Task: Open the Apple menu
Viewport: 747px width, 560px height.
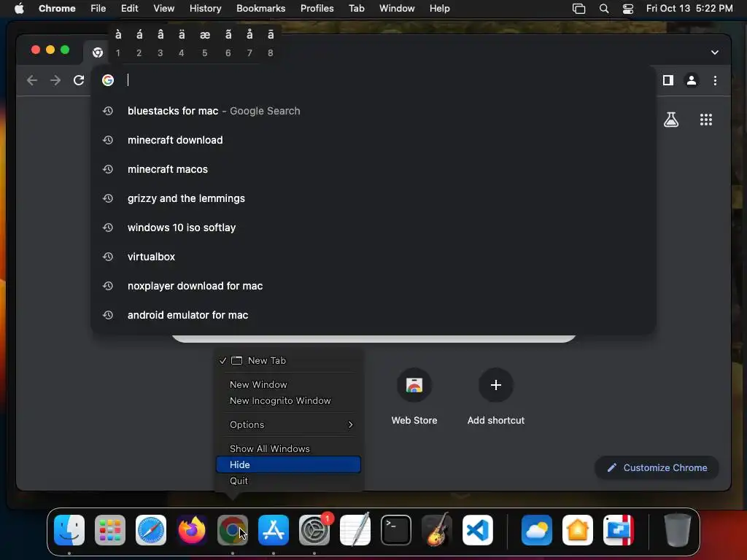Action: (19, 9)
